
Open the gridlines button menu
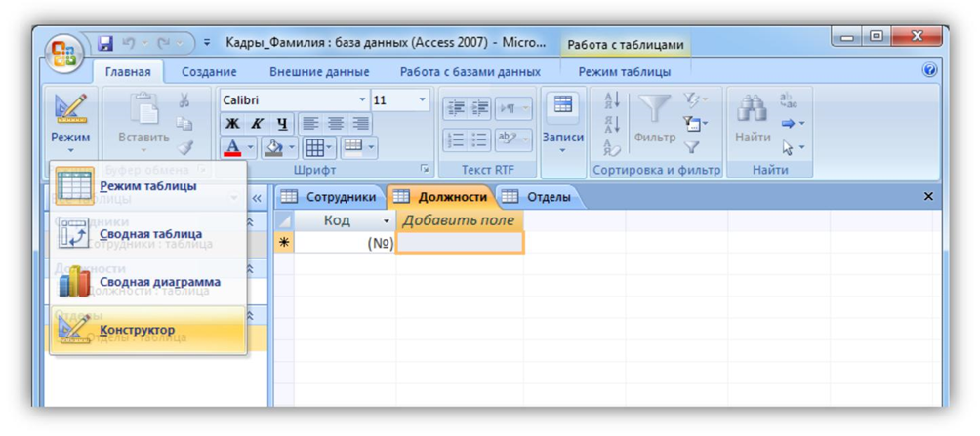click(319, 147)
